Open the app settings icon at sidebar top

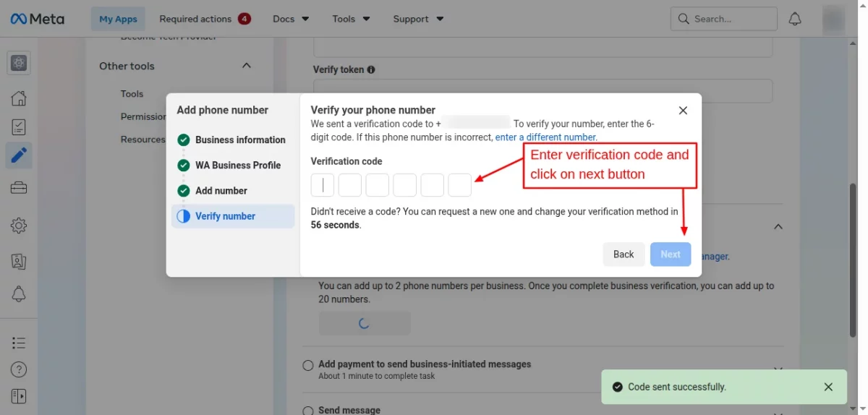click(19, 64)
